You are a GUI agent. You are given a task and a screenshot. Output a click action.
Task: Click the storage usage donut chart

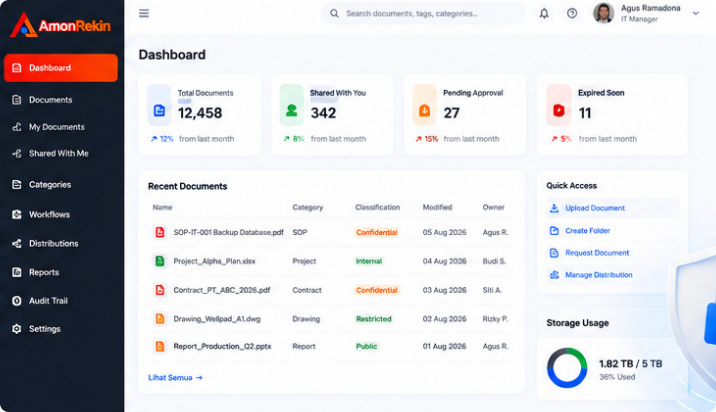click(x=567, y=368)
